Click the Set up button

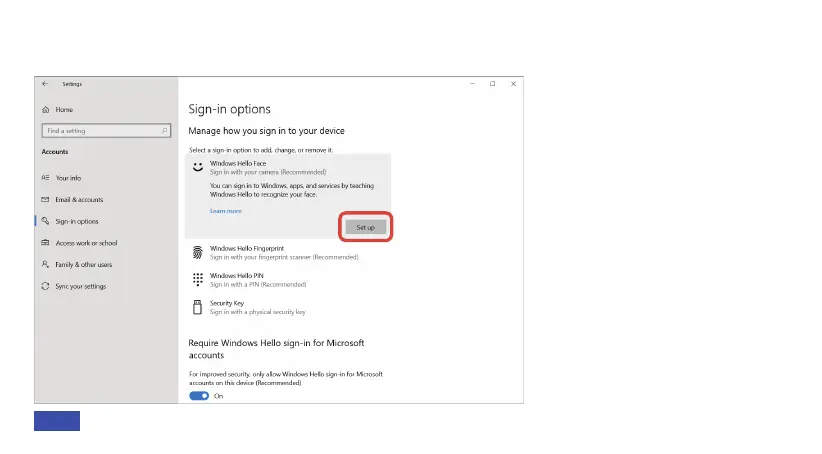coord(365,227)
